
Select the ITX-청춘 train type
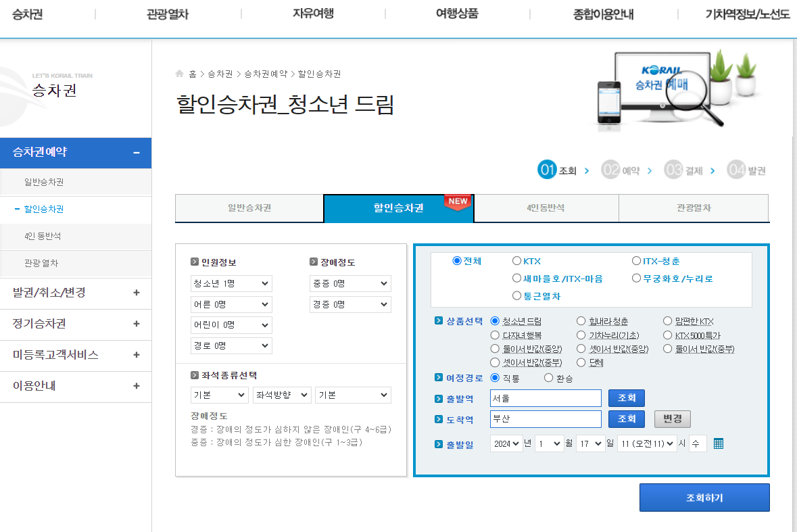click(x=635, y=260)
